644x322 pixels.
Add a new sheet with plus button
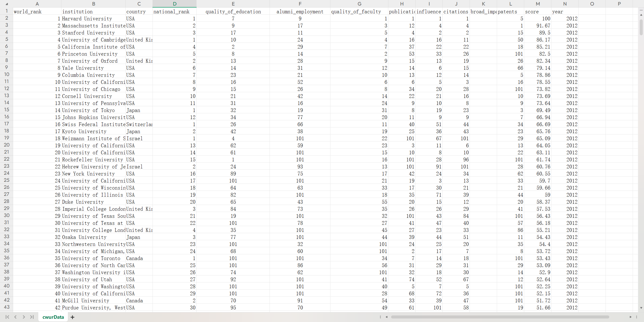click(72, 317)
